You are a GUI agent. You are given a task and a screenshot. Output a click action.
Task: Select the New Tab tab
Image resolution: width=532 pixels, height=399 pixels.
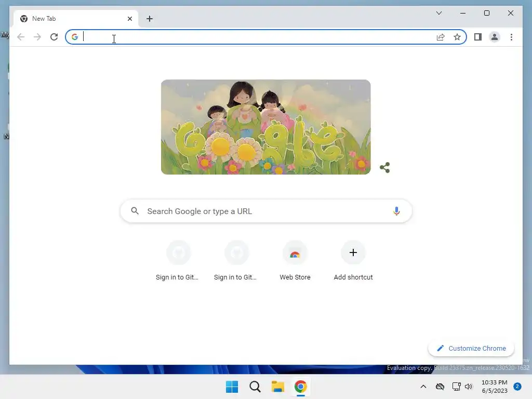pyautogui.click(x=76, y=19)
